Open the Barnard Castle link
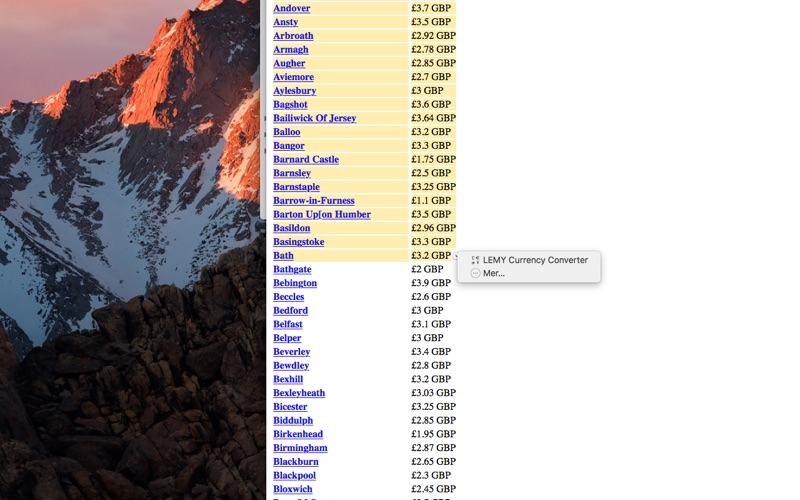Screen dimensions: 800x500 306,160
